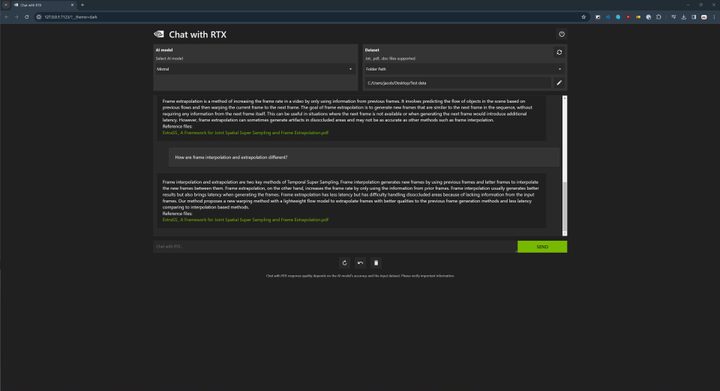This screenshot has height=391, width=720.
Task: Click the 'Select AI model' label
Action: pos(169,58)
